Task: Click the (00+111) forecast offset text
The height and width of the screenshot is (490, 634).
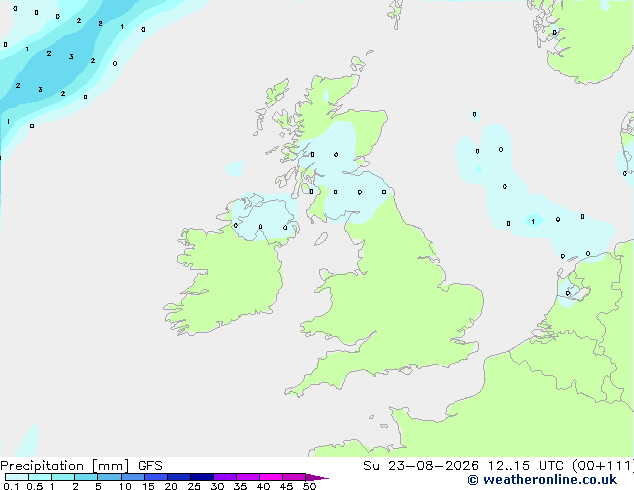Action: coord(603,466)
